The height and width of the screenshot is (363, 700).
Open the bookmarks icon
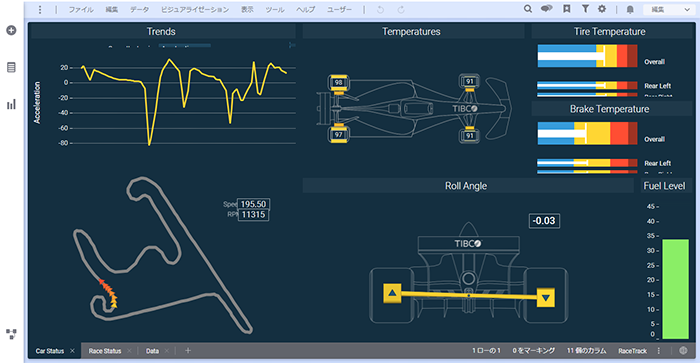pos(567,9)
